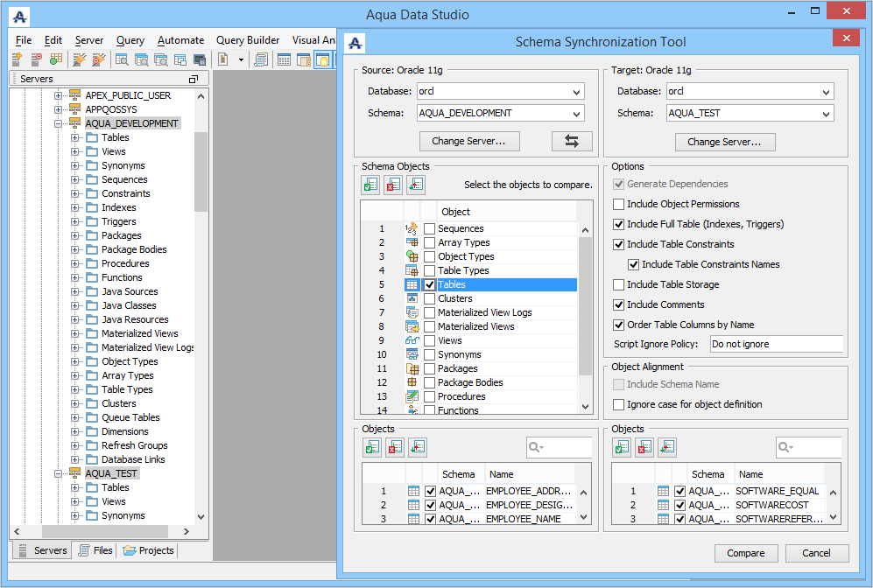Image resolution: width=873 pixels, height=588 pixels.
Task: Enable Include Object Permissions checkbox
Action: (619, 204)
